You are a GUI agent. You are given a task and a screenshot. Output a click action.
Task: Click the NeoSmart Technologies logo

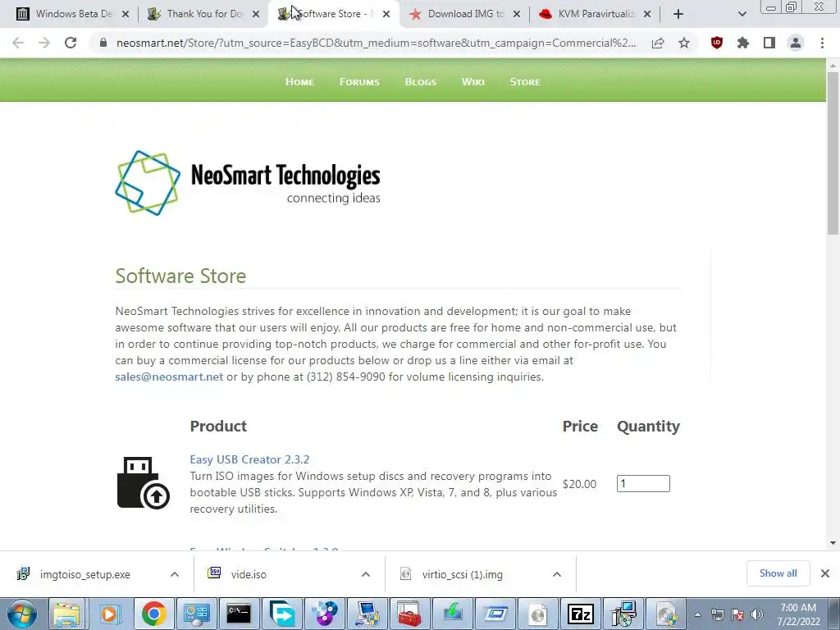click(x=248, y=183)
